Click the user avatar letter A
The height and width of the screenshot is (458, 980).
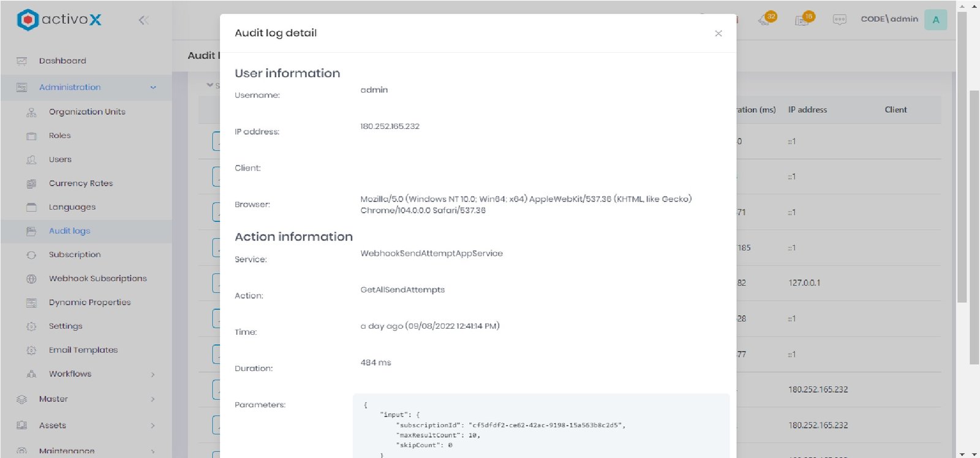[x=935, y=20]
